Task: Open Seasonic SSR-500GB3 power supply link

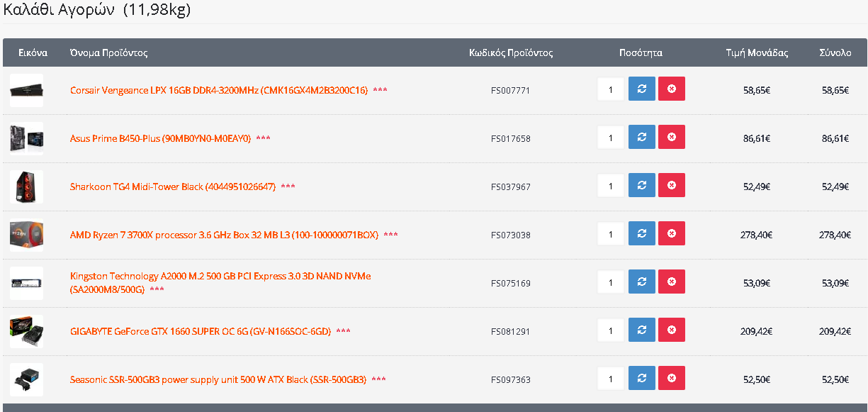Action: pos(218,379)
